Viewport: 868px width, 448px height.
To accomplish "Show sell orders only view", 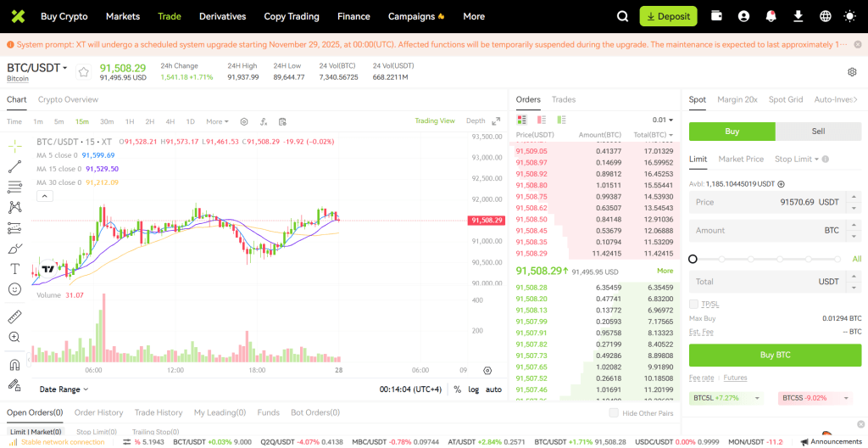I will [x=542, y=120].
